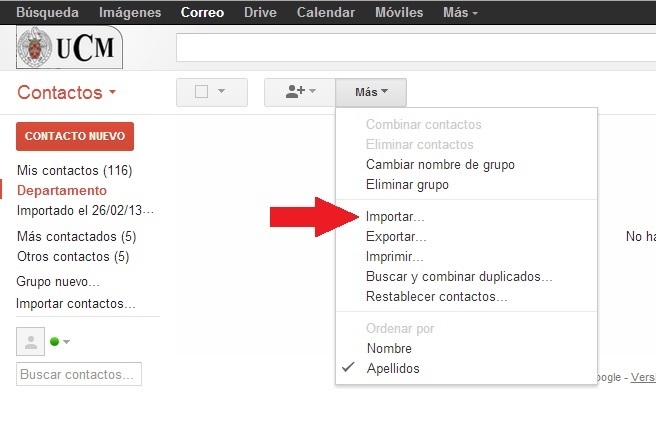Screen dimensions: 656x424
Task: Choose Exportar... from the menu
Action: click(x=396, y=237)
